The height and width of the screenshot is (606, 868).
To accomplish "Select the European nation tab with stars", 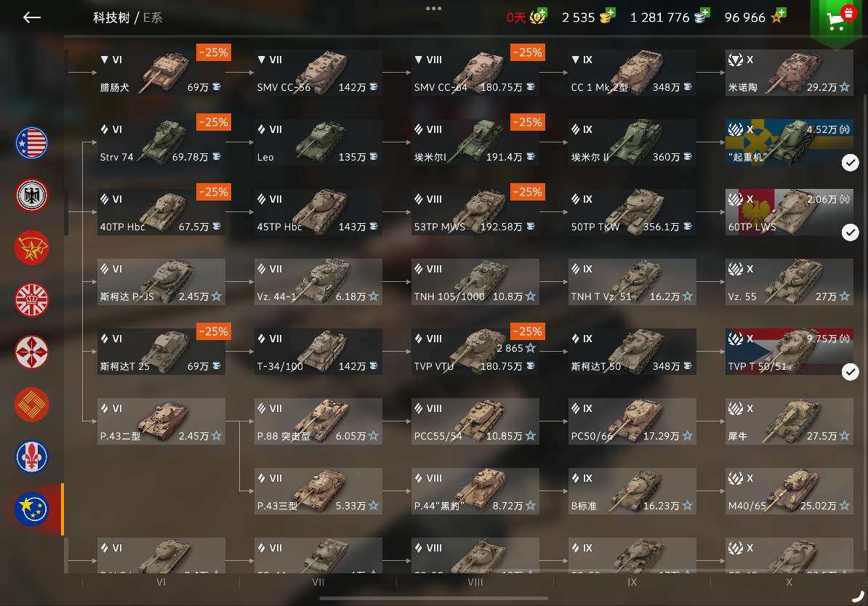I will 31,509.
